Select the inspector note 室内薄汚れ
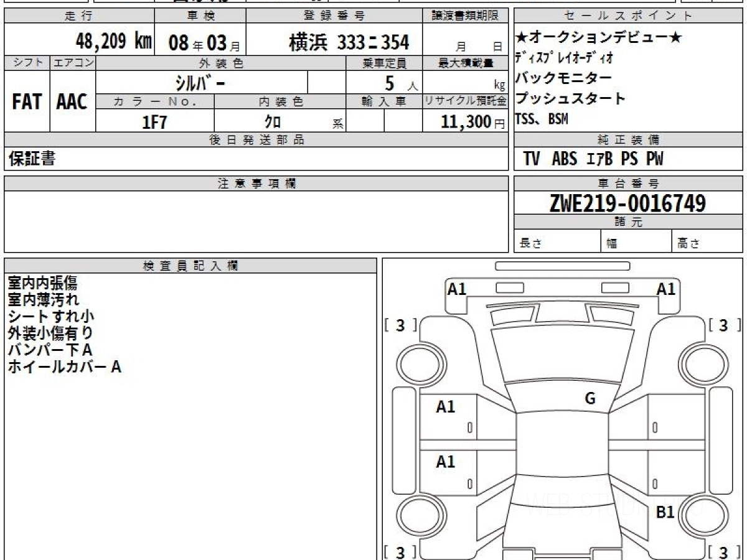The height and width of the screenshot is (560, 747). pos(44,300)
